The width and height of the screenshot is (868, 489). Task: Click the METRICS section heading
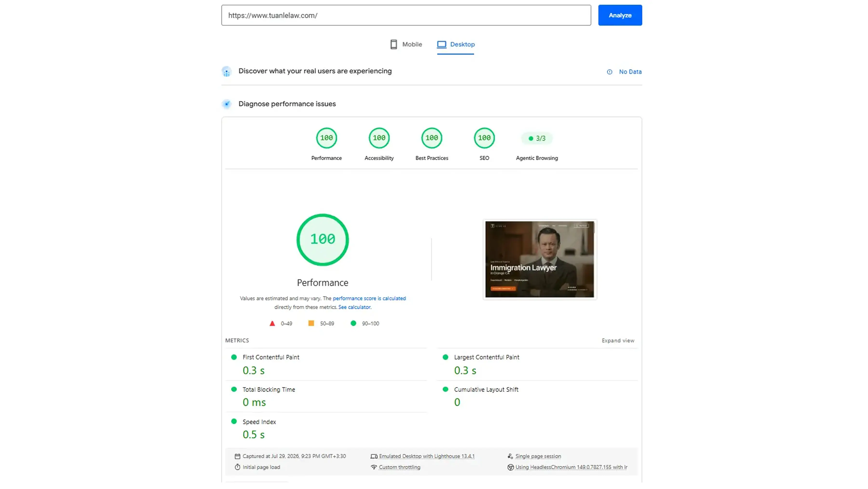click(237, 340)
